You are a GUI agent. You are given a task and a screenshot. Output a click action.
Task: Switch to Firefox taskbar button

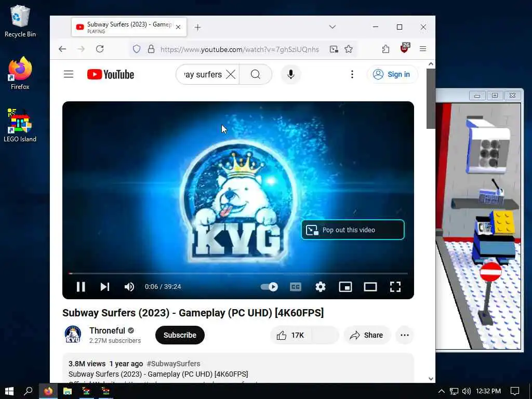(48, 391)
